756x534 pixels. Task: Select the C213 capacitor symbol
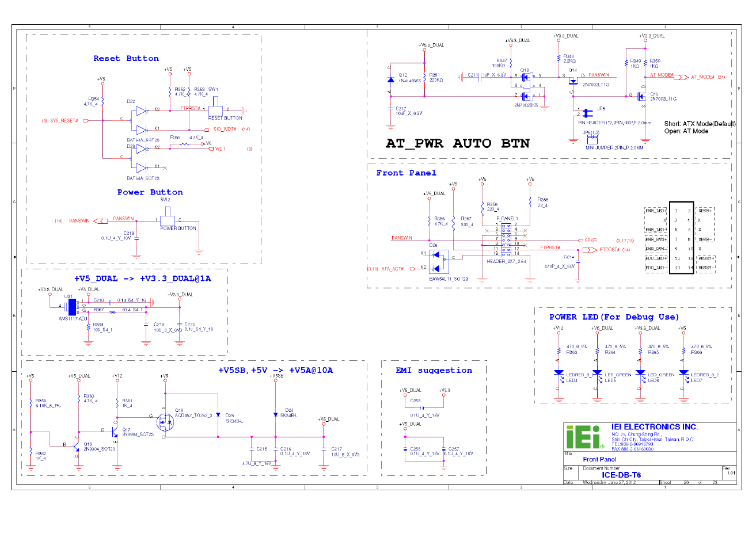(x=136, y=238)
